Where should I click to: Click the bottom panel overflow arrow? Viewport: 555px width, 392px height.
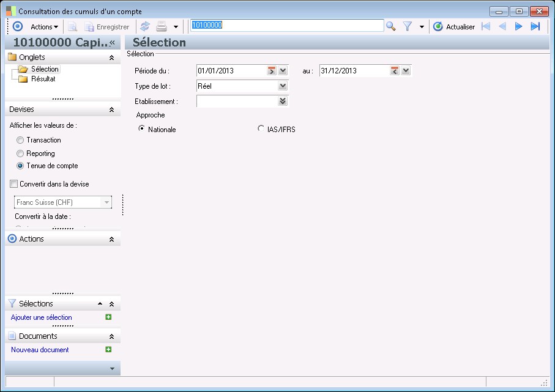point(112,369)
